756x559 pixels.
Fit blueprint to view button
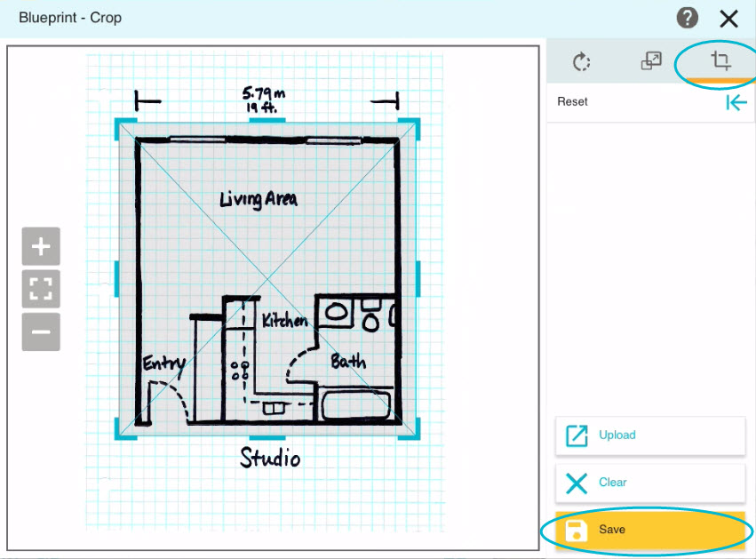(41, 289)
